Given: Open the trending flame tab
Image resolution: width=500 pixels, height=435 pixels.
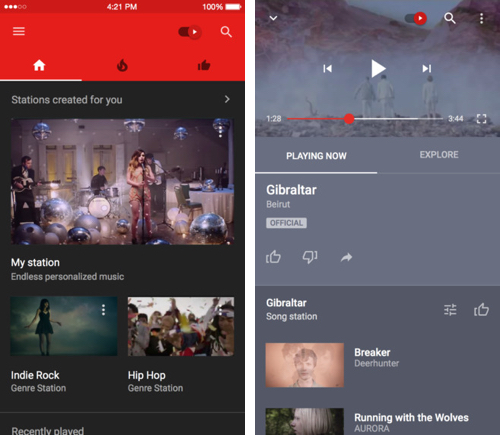Looking at the screenshot, I should 122,65.
